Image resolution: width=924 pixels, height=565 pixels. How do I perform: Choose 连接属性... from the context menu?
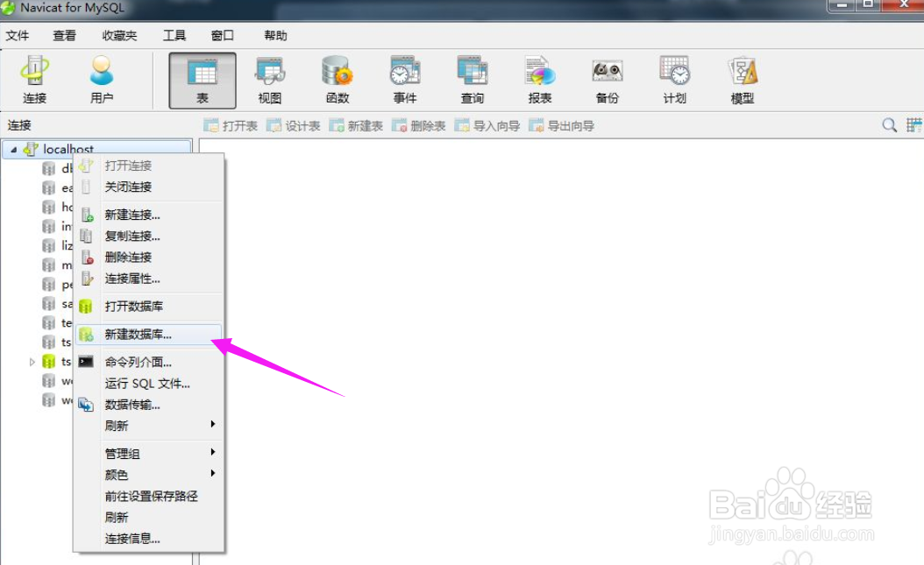[x=149, y=279]
